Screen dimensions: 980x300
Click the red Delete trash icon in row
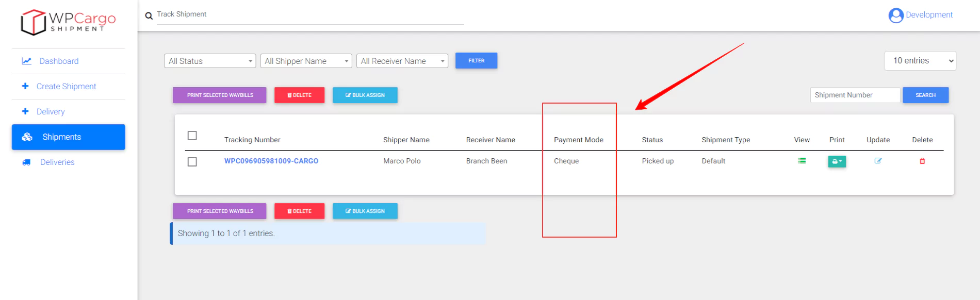click(x=922, y=161)
